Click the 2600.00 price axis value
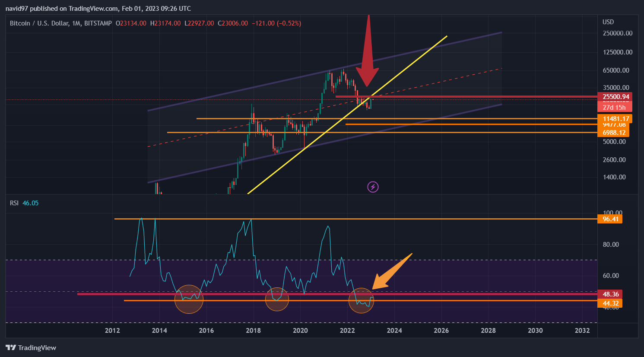 coord(614,160)
